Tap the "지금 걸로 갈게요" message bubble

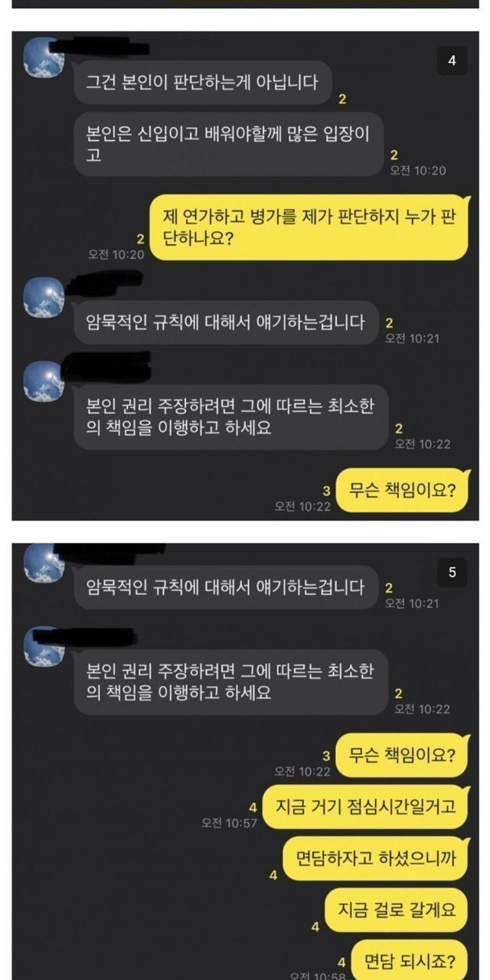(397, 910)
